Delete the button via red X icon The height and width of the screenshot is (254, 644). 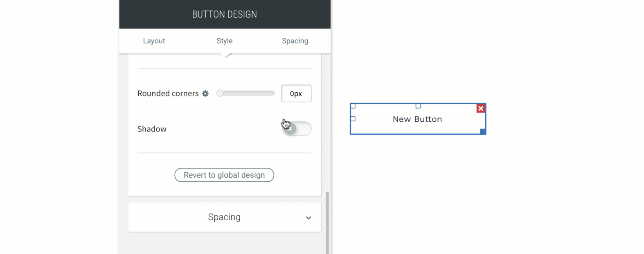click(x=481, y=108)
